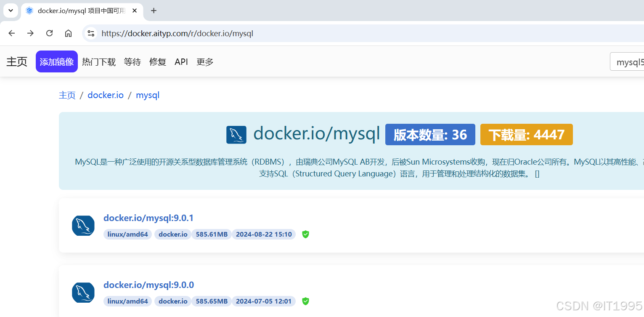
Task: Reload the current page
Action: click(49, 33)
